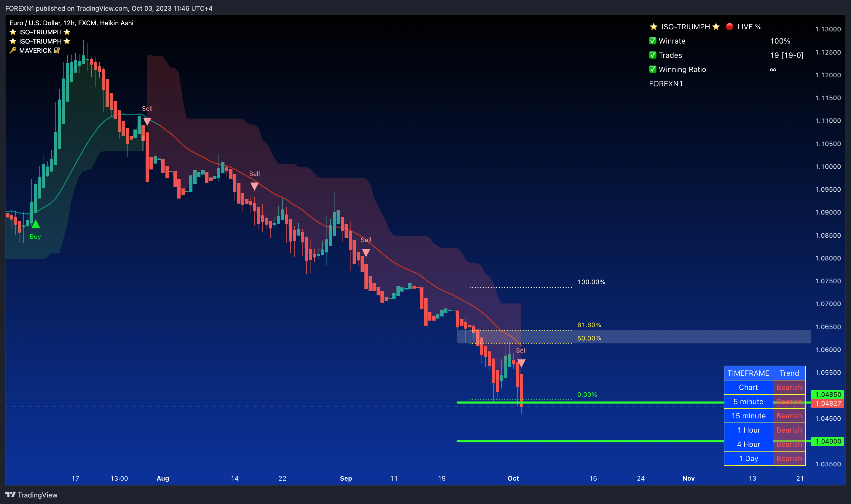The height and width of the screenshot is (504, 851).
Task: Click the green 1.04850 price label
Action: [828, 394]
